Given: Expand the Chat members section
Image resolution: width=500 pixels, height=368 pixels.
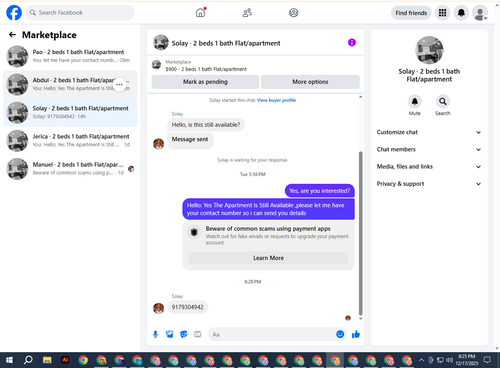Looking at the screenshot, I should [429, 149].
